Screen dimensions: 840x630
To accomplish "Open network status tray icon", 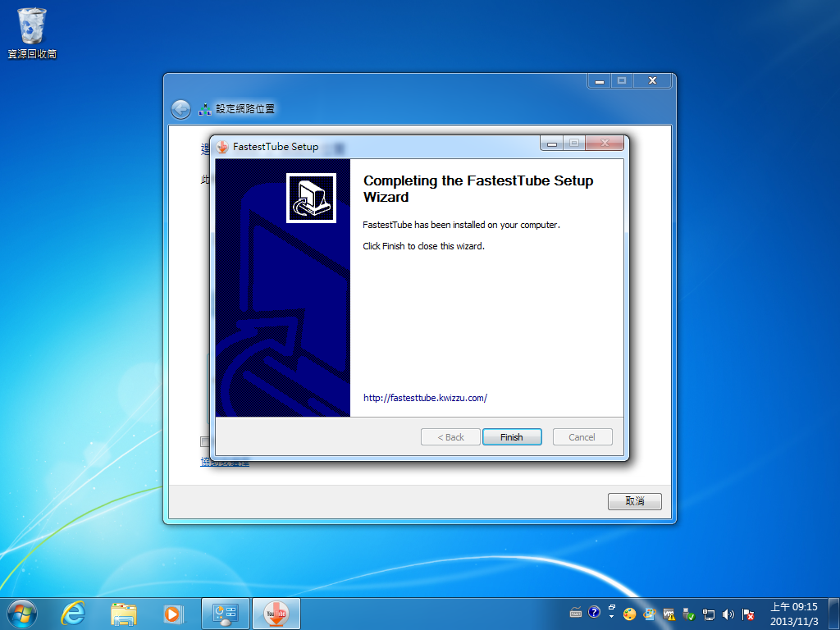I will coord(708,614).
